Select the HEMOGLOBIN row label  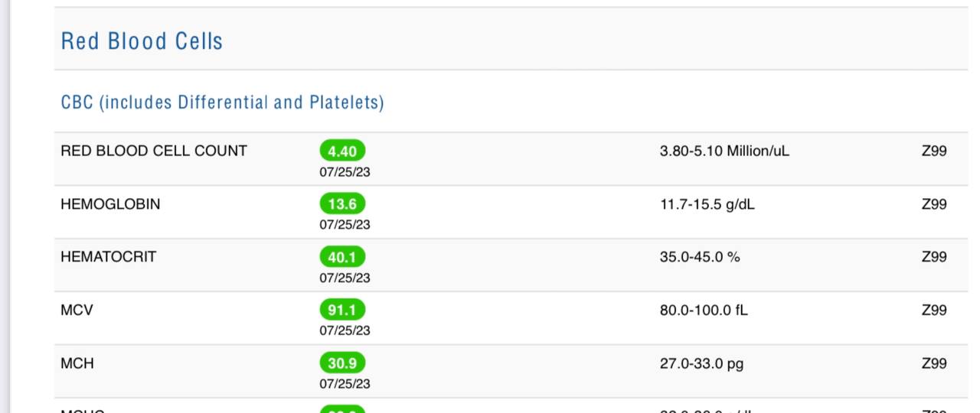(110, 204)
